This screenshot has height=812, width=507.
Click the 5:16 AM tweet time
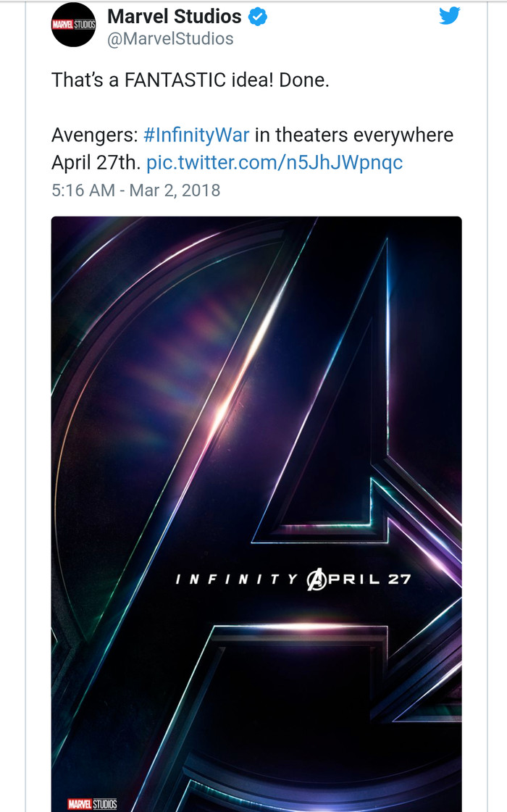pos(83,191)
